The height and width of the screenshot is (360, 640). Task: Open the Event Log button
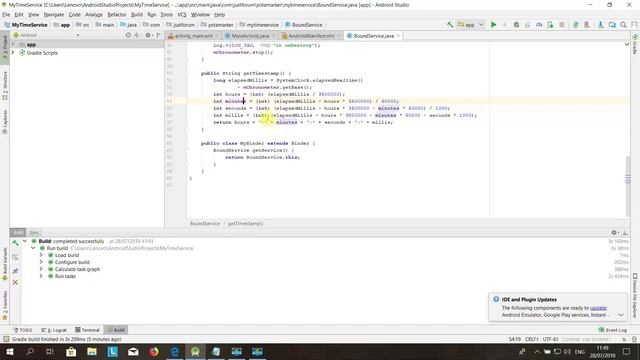point(613,330)
